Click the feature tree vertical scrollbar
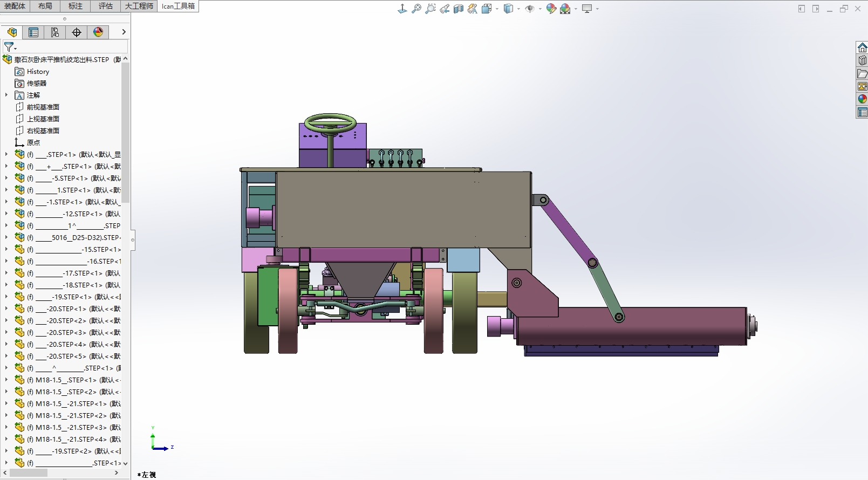868x480 pixels. click(126, 132)
